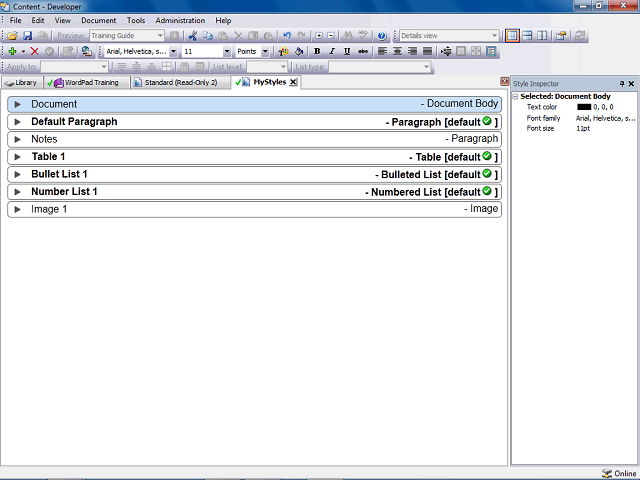
Task: Toggle Bold formatting
Action: [317, 51]
